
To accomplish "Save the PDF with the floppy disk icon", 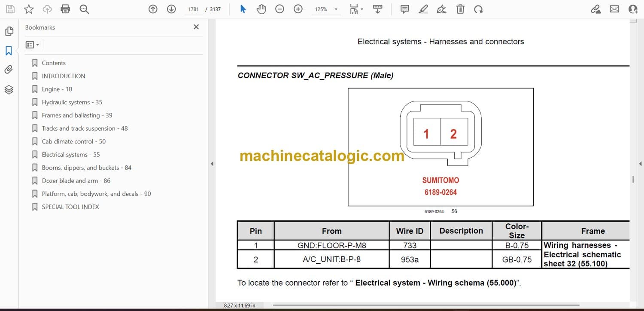I will [10, 9].
